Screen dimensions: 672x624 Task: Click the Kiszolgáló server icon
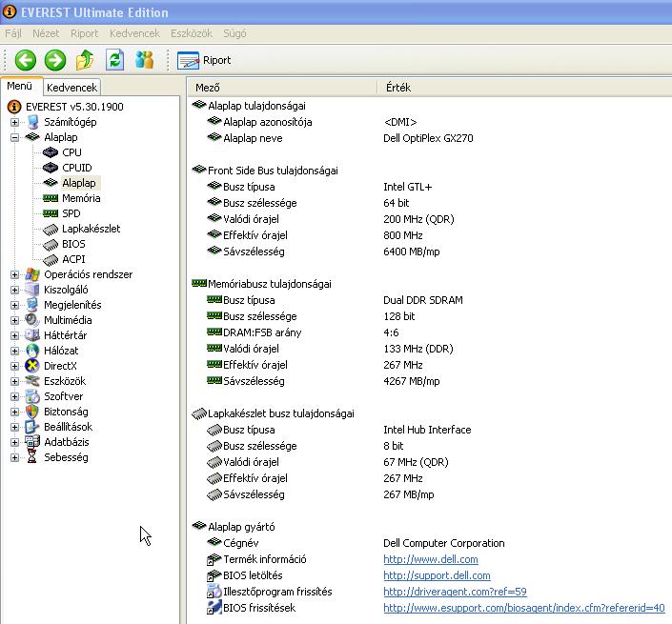pyautogui.click(x=32, y=290)
